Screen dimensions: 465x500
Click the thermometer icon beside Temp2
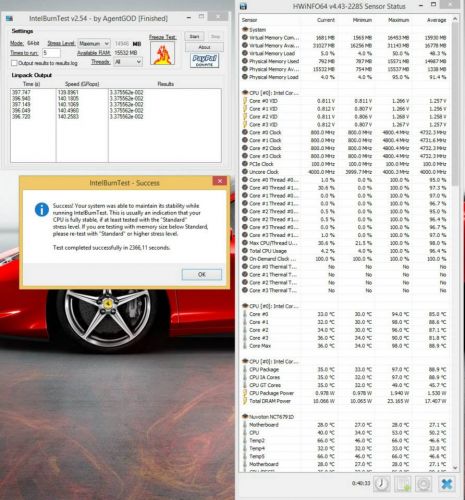(245, 440)
